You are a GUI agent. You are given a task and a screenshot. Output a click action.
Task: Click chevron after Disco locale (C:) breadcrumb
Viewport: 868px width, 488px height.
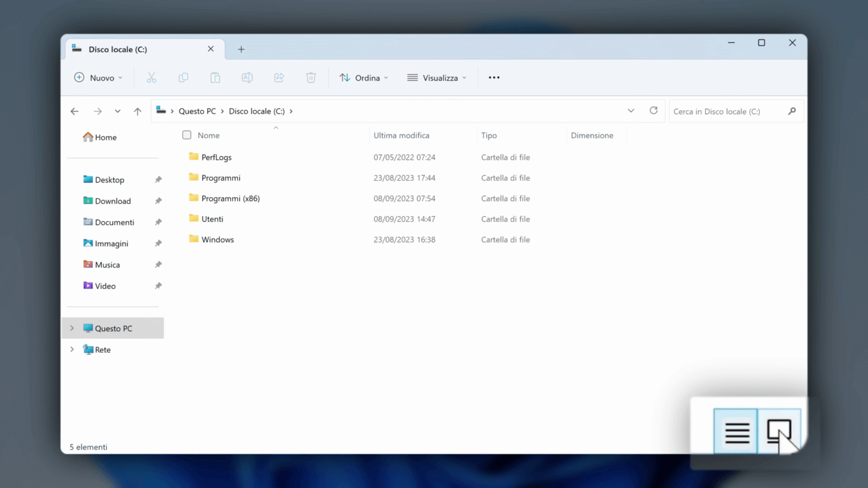pos(291,111)
